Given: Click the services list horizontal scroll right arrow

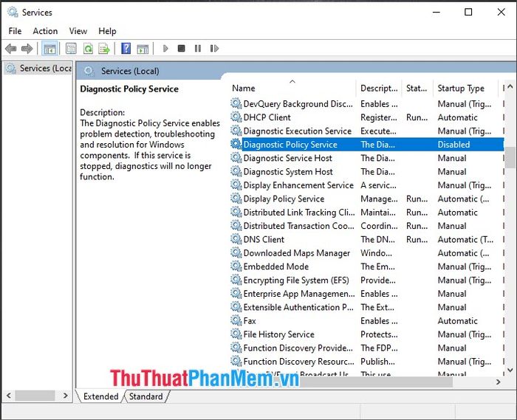Looking at the screenshot, I should pyautogui.click(x=499, y=382).
